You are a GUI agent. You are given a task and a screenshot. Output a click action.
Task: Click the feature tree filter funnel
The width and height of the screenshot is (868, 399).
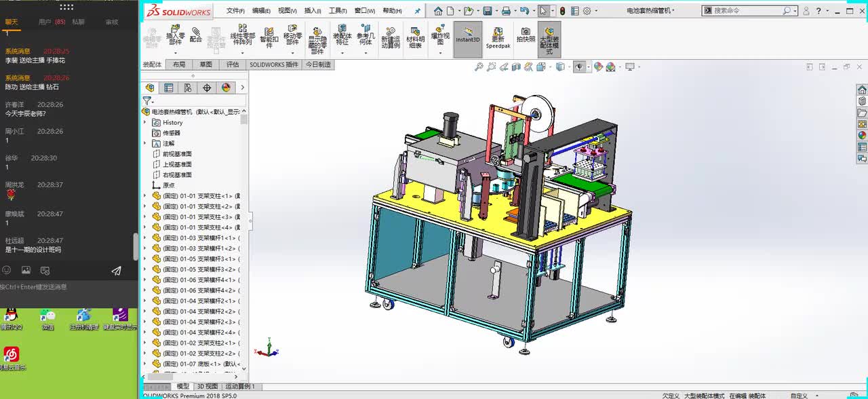(x=146, y=101)
